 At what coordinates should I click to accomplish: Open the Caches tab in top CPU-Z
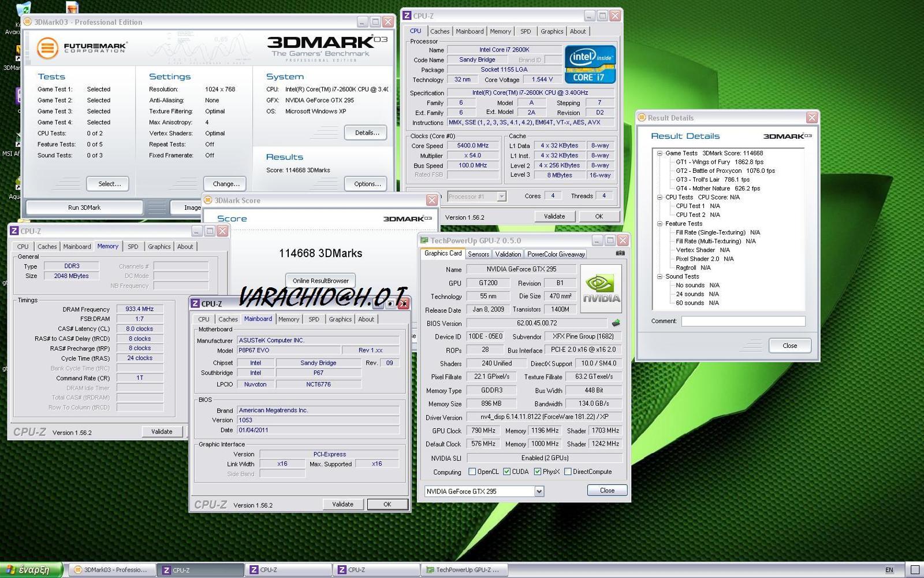[x=439, y=32]
